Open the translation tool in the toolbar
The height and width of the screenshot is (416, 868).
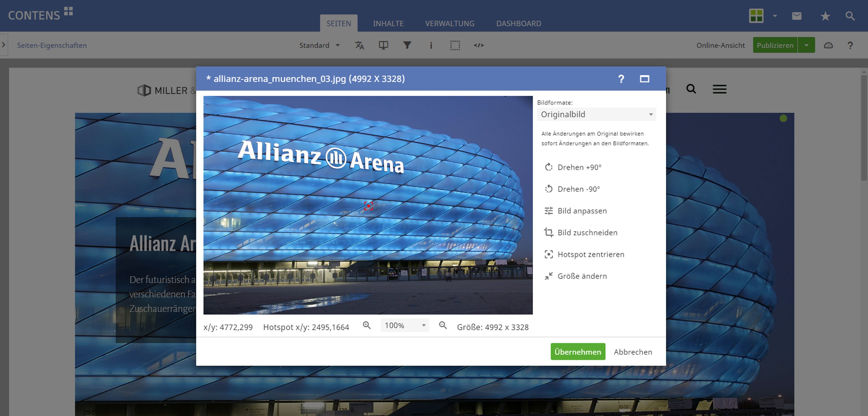pos(360,45)
